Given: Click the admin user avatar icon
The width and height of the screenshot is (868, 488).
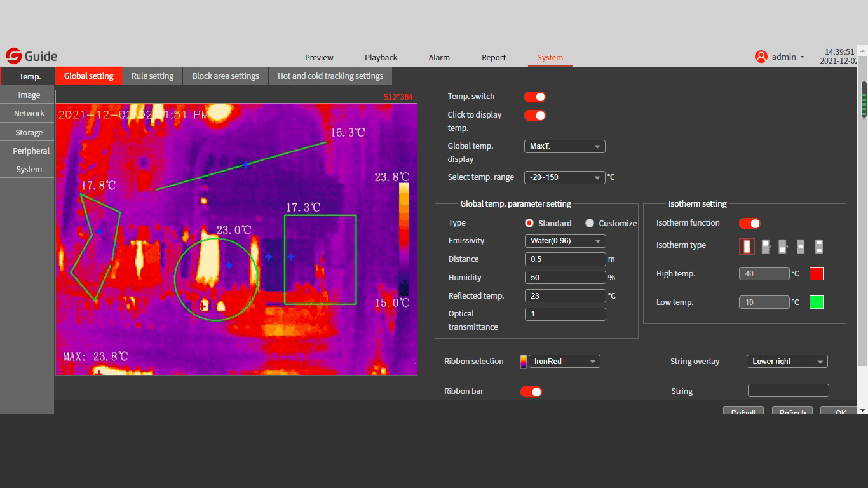Looking at the screenshot, I should (x=761, y=57).
